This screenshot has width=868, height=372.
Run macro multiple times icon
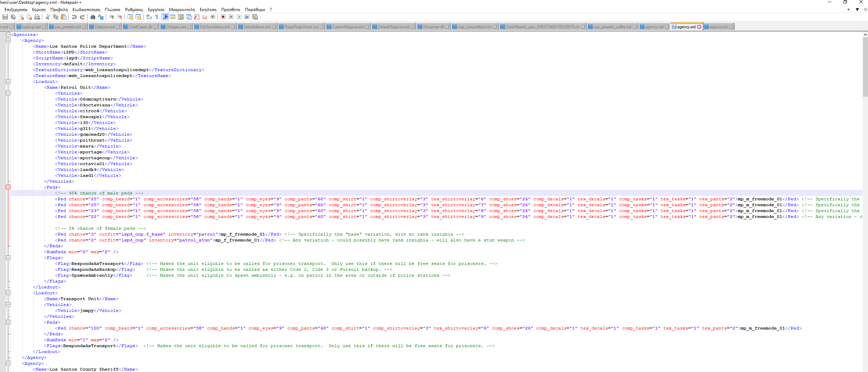tap(247, 17)
